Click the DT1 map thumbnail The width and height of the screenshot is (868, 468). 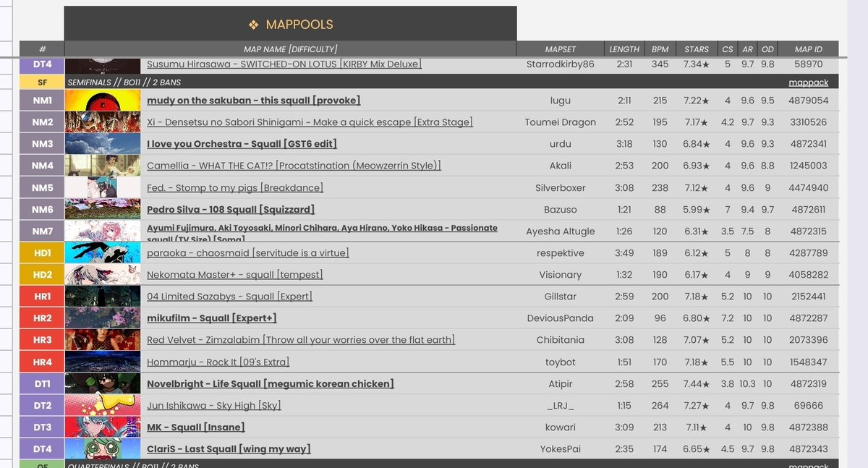(x=103, y=384)
